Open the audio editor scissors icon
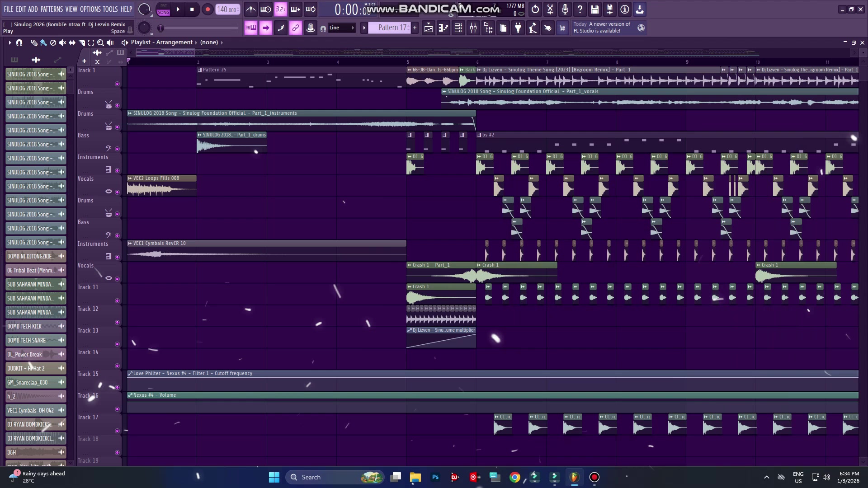Viewport: 868px width, 488px height. coord(550,9)
